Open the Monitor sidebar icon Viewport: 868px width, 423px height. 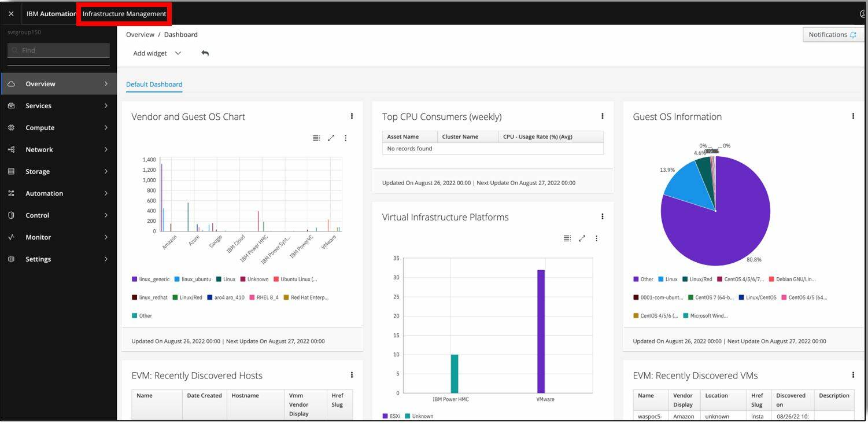pos(12,237)
